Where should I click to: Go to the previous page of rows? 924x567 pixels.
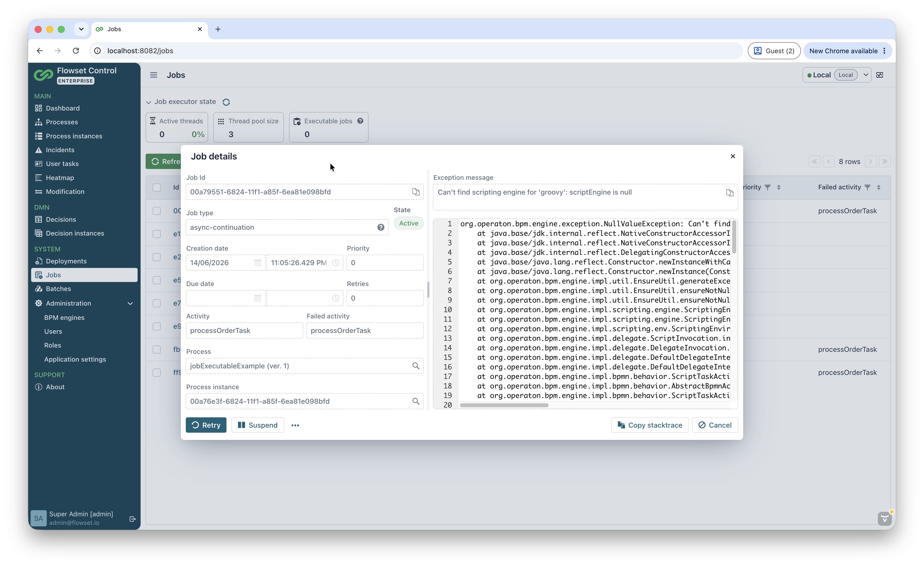click(x=829, y=162)
